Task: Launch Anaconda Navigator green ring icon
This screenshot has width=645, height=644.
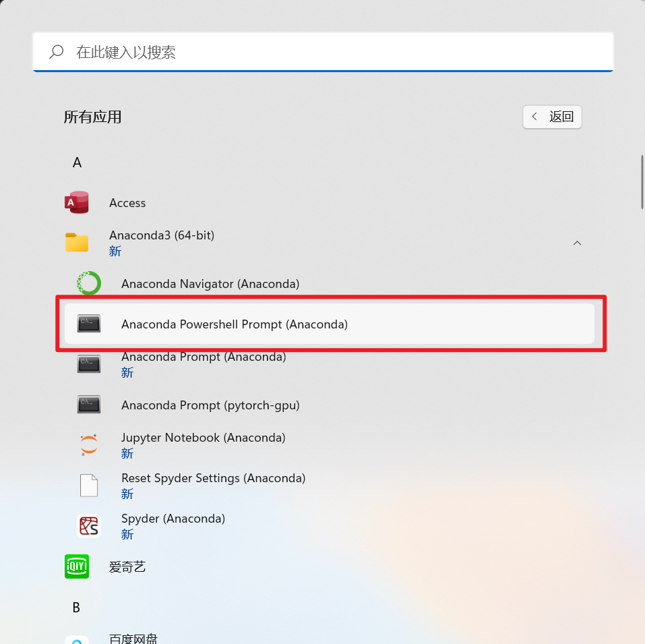Action: pos(89,283)
